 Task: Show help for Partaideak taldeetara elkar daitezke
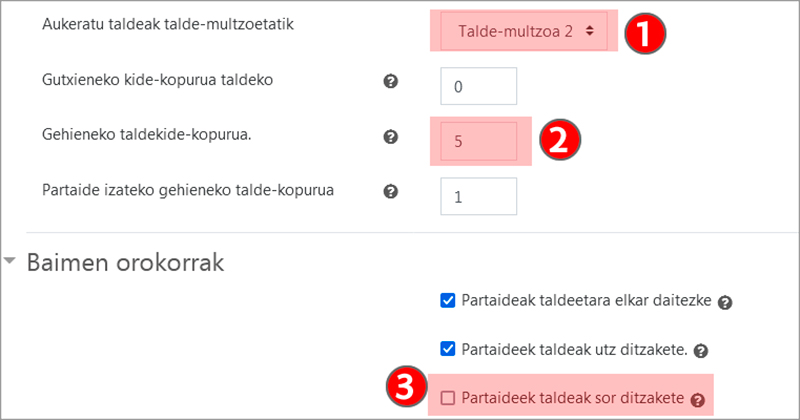(724, 302)
